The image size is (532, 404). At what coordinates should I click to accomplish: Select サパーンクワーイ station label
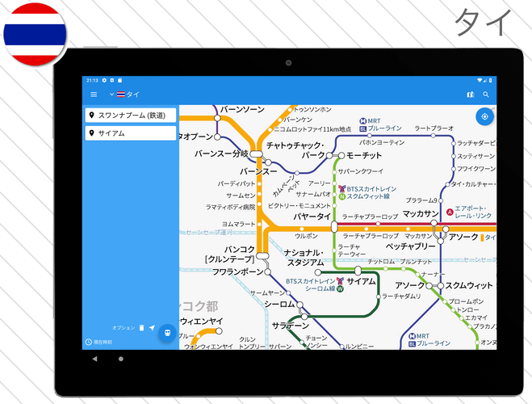point(361,171)
